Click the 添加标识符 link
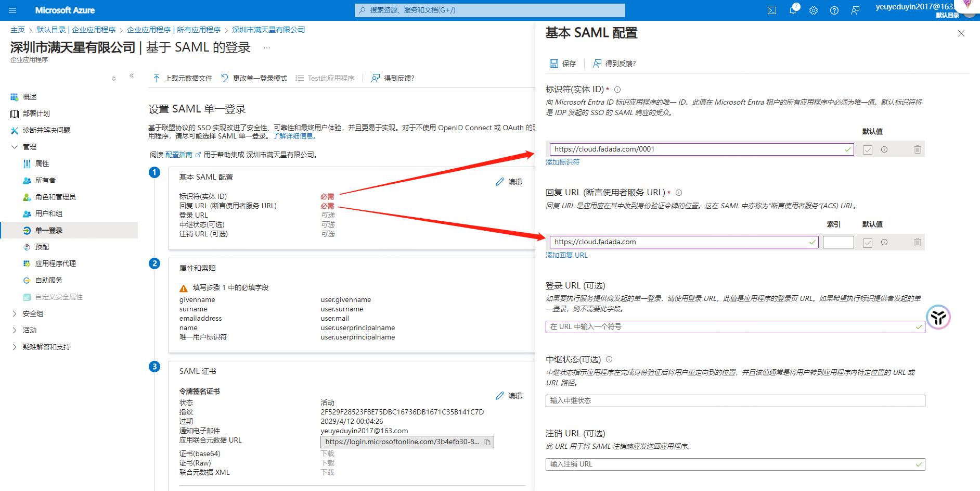This screenshot has height=491, width=980. pos(562,162)
